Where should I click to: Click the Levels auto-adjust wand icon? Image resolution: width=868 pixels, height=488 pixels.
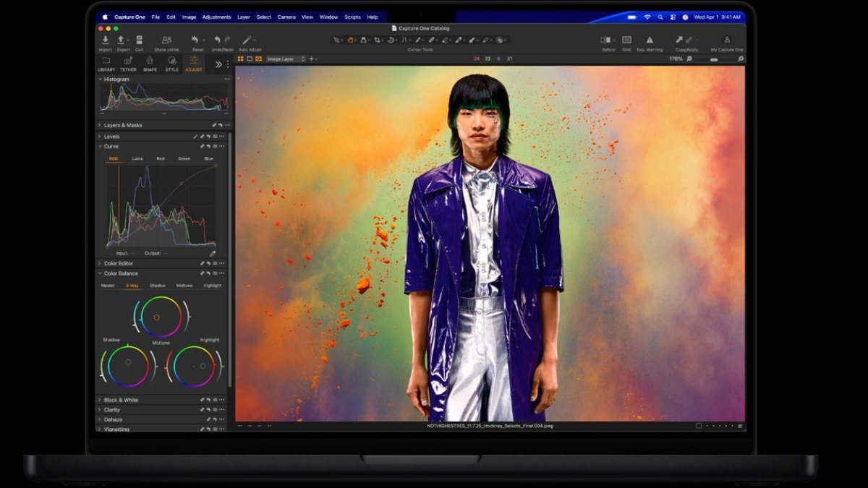click(195, 136)
